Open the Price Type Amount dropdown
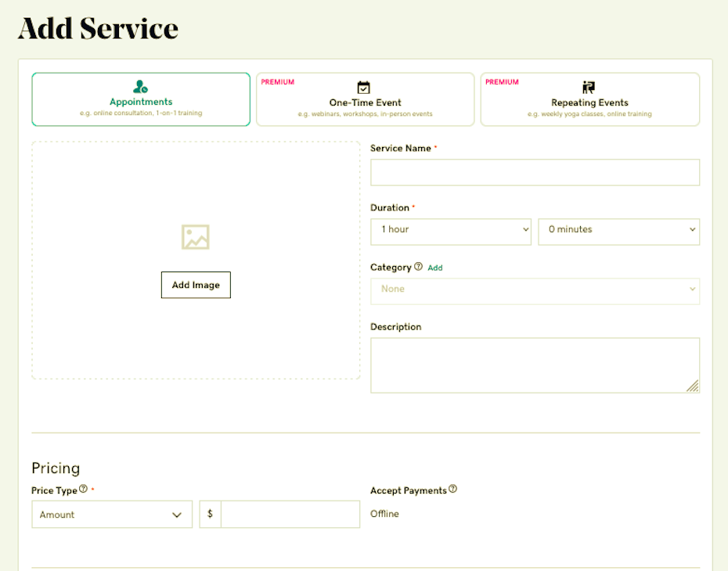This screenshot has width=728, height=571. point(112,515)
